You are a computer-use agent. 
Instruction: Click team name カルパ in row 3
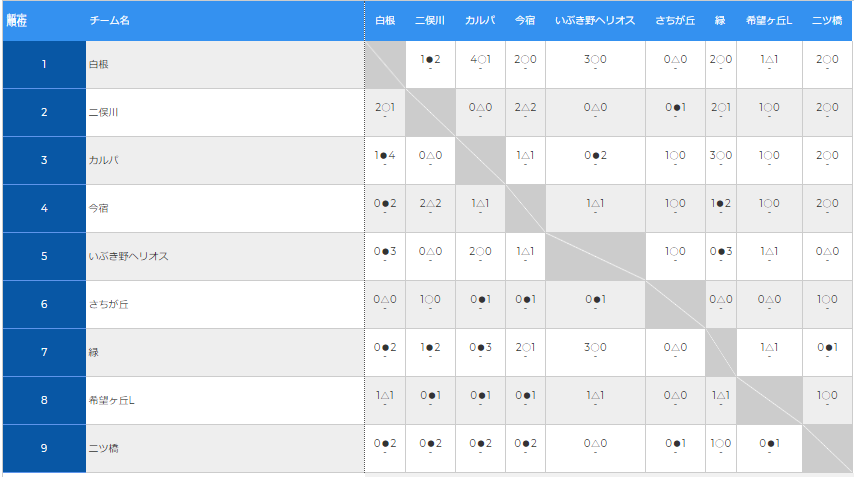pyautogui.click(x=103, y=160)
